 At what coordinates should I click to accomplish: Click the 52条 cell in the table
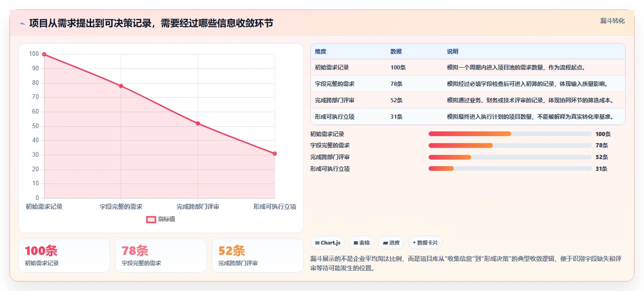point(397,100)
